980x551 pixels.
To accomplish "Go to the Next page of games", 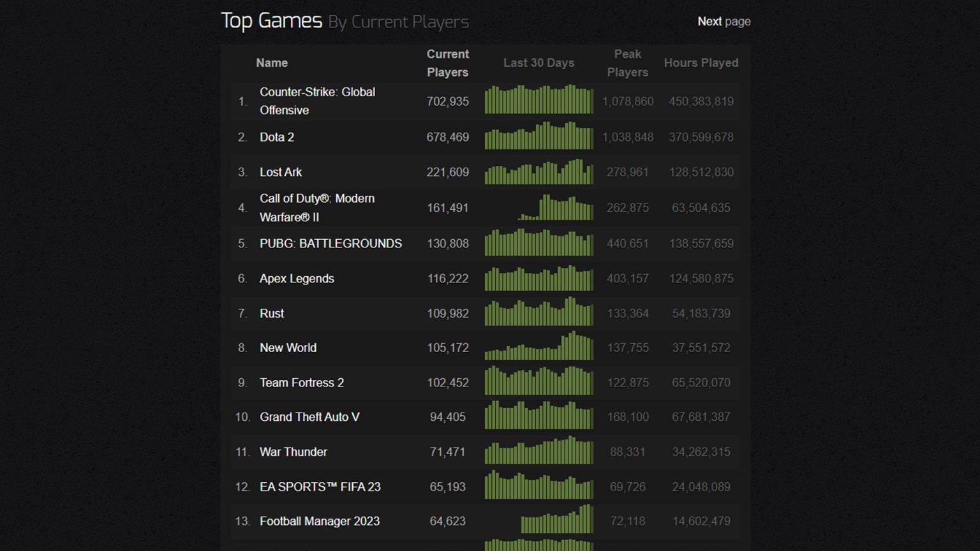I will point(724,21).
